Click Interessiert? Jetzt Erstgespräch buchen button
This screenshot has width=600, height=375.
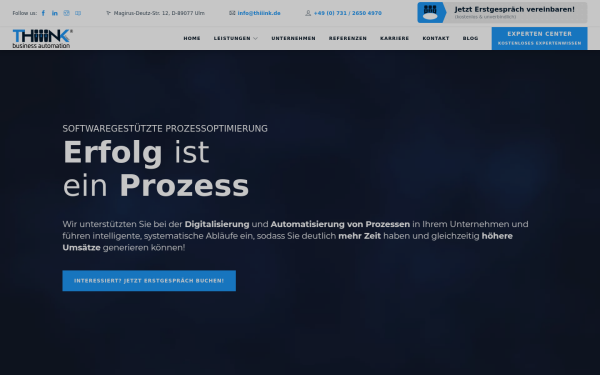(149, 281)
